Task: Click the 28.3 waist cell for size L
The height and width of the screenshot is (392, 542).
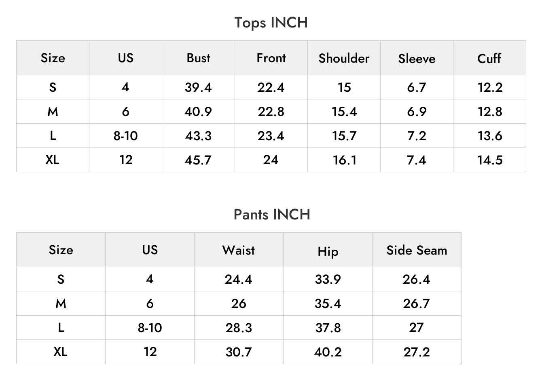Action: pos(239,328)
